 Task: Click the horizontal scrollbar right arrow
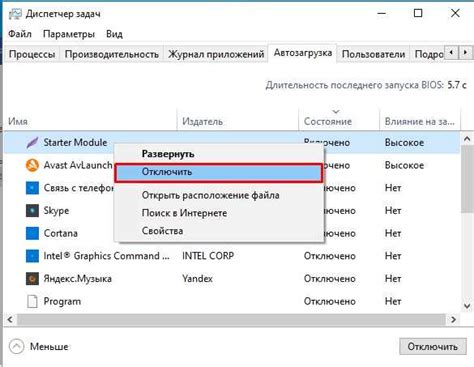coord(453,320)
